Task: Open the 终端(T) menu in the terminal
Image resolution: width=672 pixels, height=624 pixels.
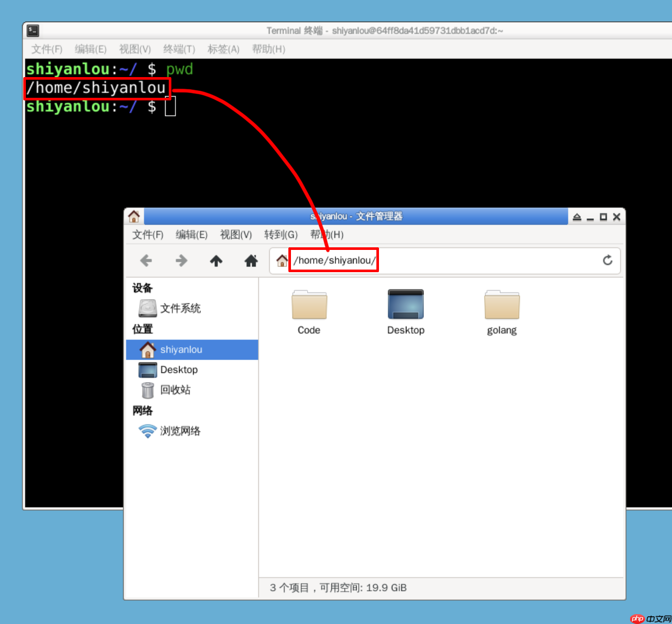Action: (179, 49)
